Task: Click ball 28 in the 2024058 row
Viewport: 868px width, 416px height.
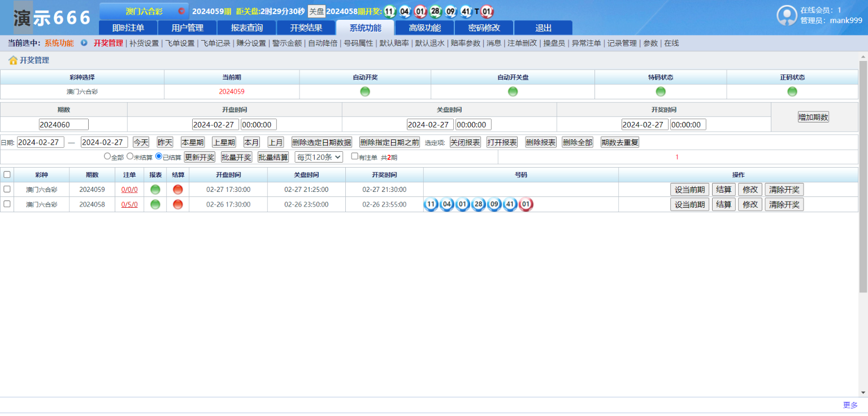Action: (x=479, y=204)
